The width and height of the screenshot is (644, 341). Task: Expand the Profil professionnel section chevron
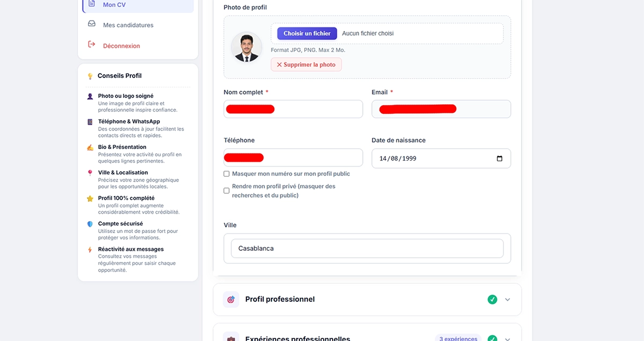(x=508, y=300)
